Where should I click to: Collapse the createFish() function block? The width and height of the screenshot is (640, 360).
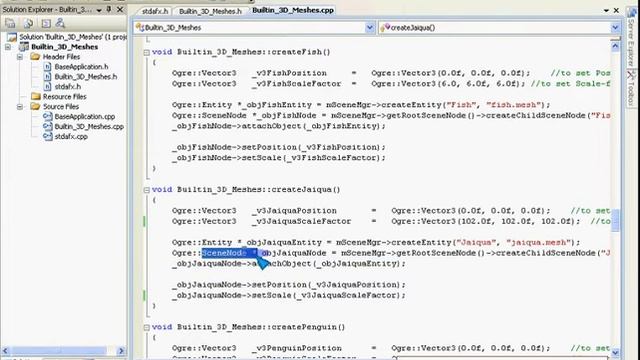[147, 52]
